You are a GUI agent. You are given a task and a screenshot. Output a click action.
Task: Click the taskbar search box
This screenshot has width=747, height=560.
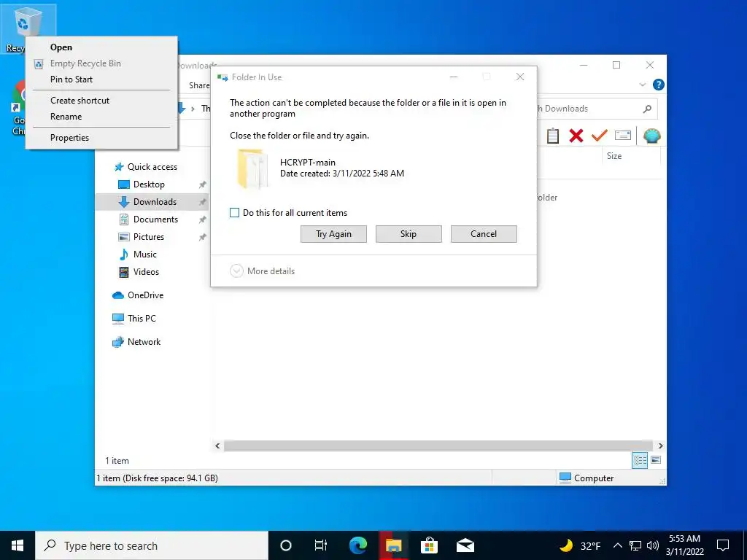[152, 545]
